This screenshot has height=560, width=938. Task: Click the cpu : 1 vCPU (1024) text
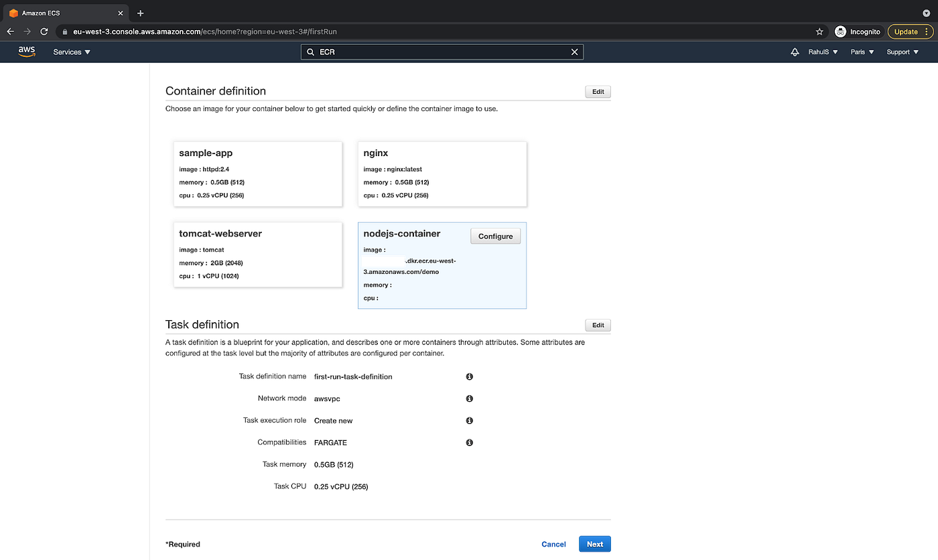(209, 276)
